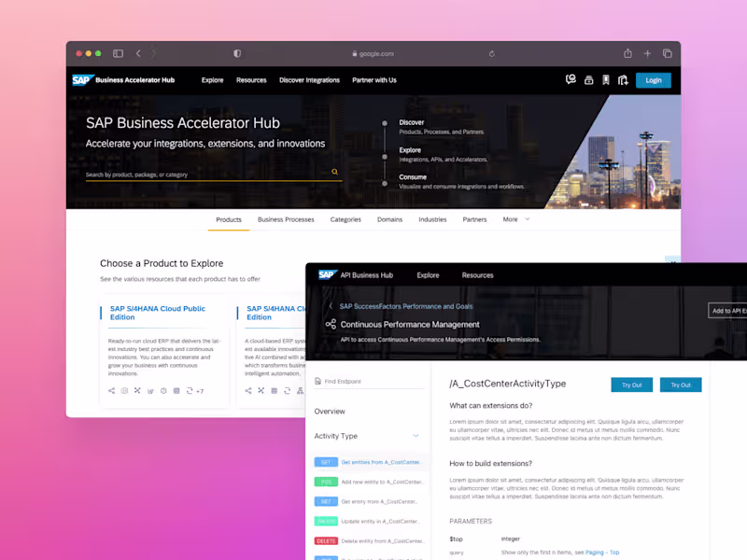Reload the page using the refresh icon
Image resolution: width=747 pixels, height=560 pixels.
[492, 54]
